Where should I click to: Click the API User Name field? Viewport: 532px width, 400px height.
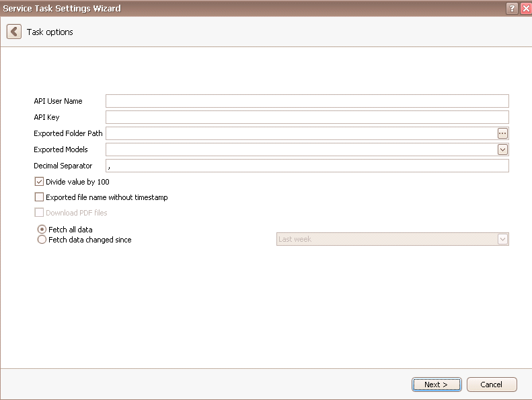[x=307, y=101]
